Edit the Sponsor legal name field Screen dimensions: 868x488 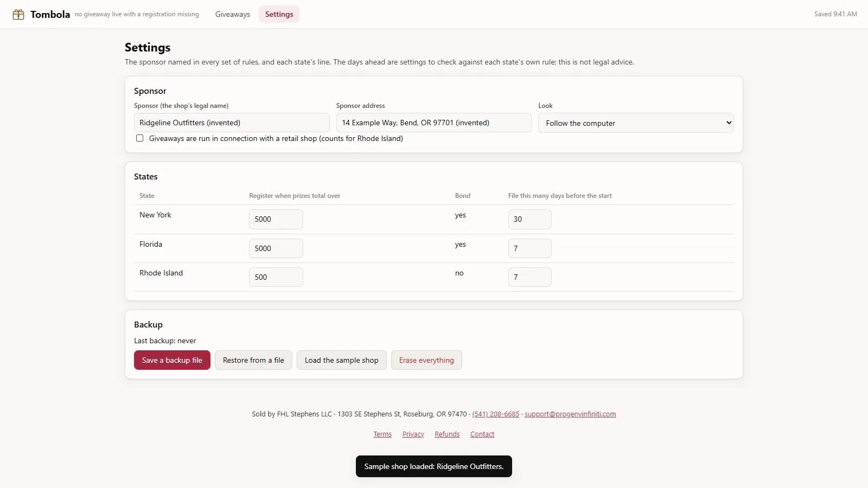(x=232, y=123)
